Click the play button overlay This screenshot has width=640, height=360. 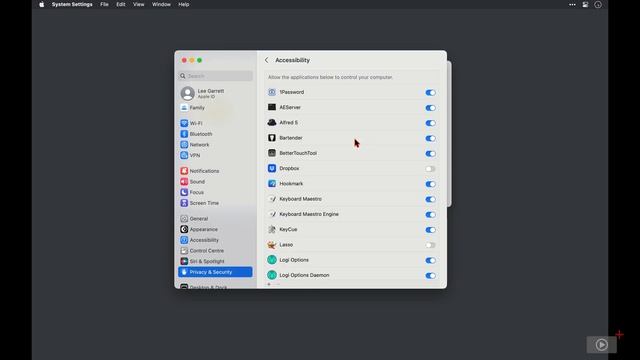[602, 345]
